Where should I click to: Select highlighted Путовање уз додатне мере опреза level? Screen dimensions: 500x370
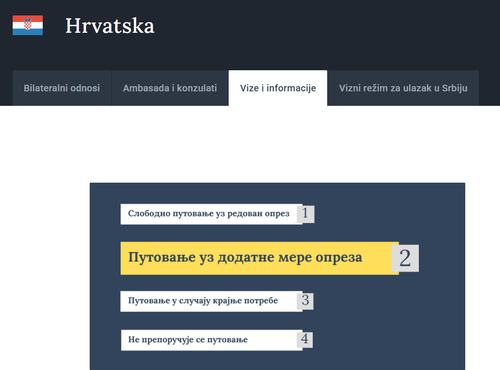coord(259,258)
